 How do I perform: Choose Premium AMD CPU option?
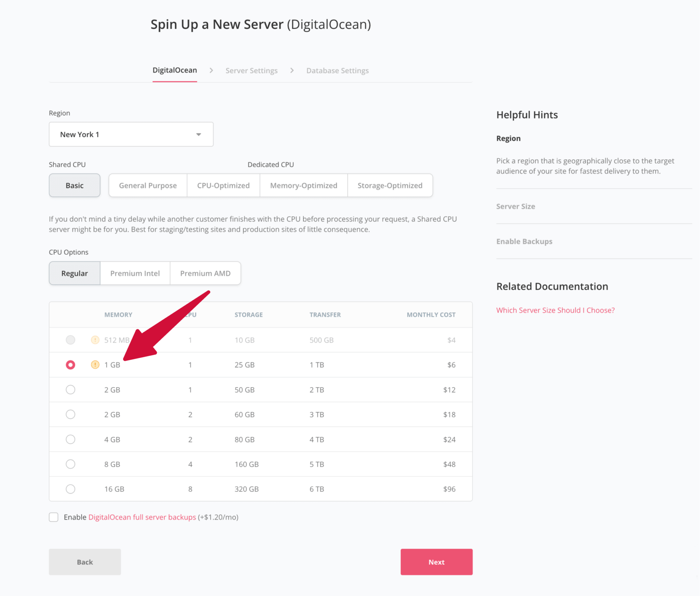[x=205, y=273]
